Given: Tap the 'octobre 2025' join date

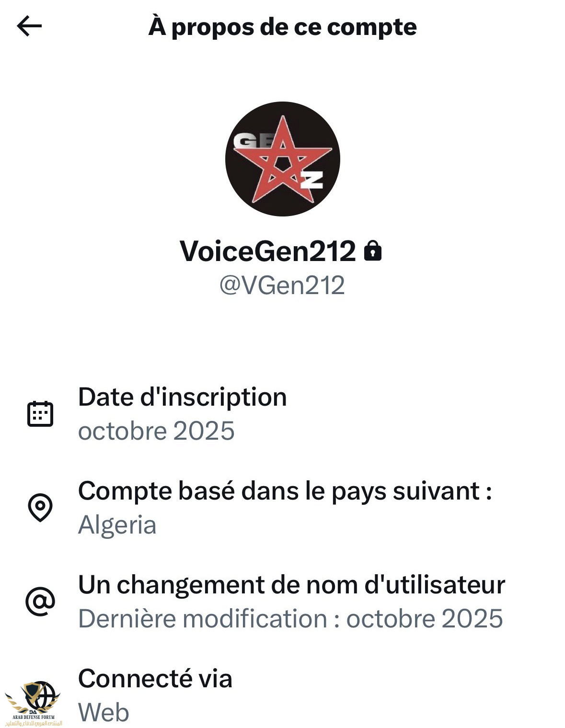Looking at the screenshot, I should 156,431.
